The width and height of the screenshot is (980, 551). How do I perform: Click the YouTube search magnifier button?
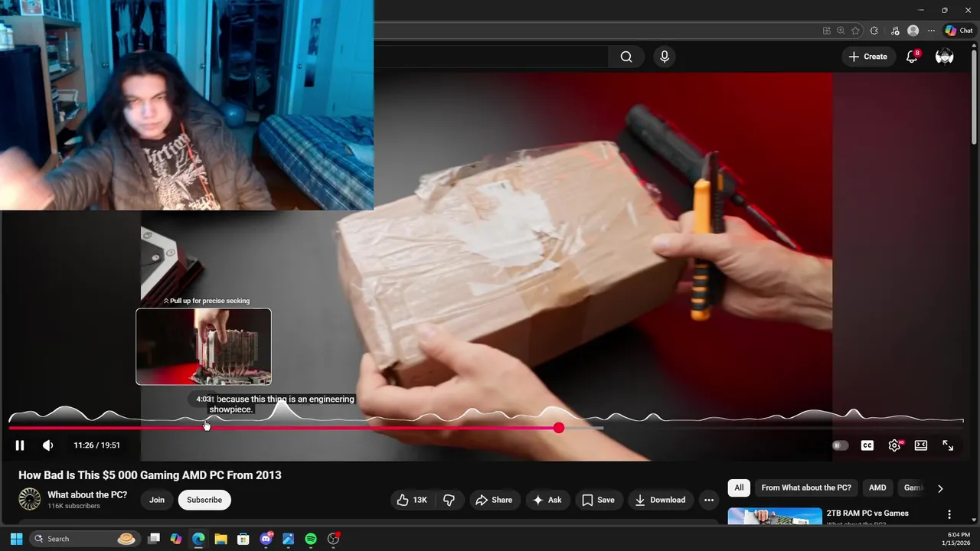click(626, 57)
